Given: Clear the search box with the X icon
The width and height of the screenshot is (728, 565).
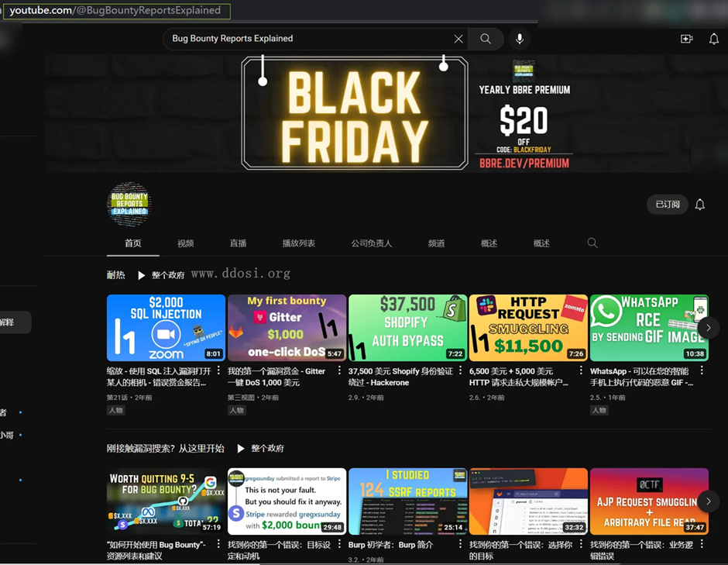Looking at the screenshot, I should click(458, 39).
